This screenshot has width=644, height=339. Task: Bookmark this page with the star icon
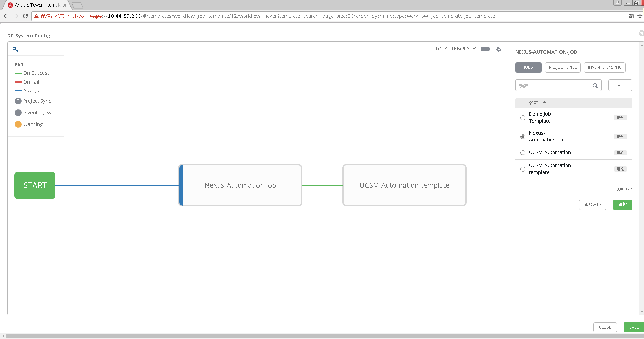click(640, 16)
